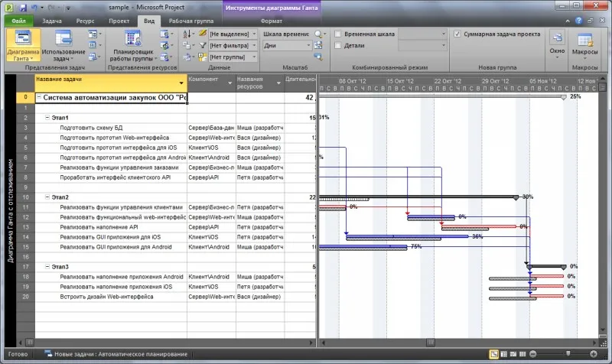This screenshot has height=364, width=612.
Task: Click the Использование задач icon
Action: pyautogui.click(x=63, y=39)
